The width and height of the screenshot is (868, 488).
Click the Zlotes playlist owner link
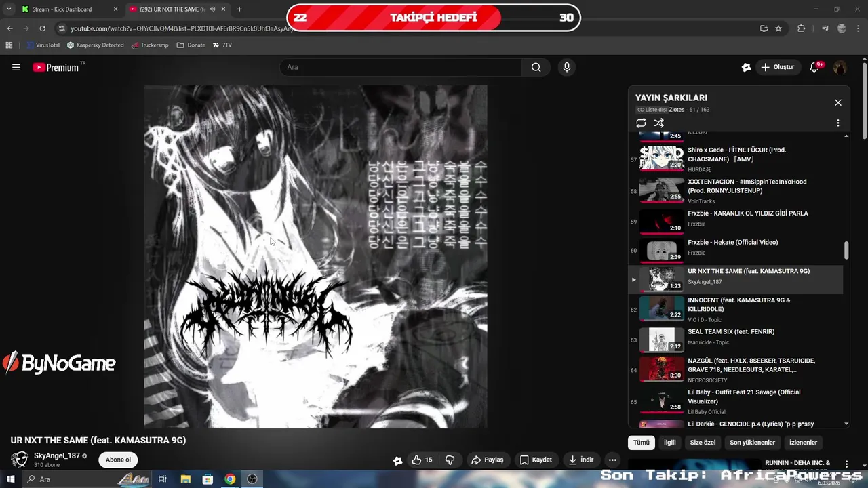677,110
